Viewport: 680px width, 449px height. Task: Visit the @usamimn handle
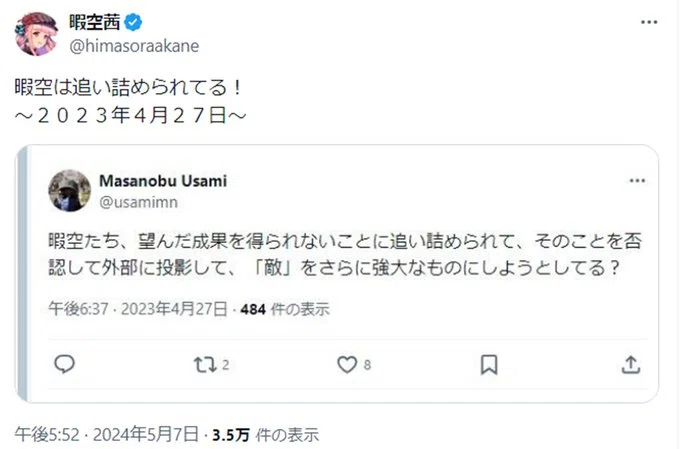138,202
